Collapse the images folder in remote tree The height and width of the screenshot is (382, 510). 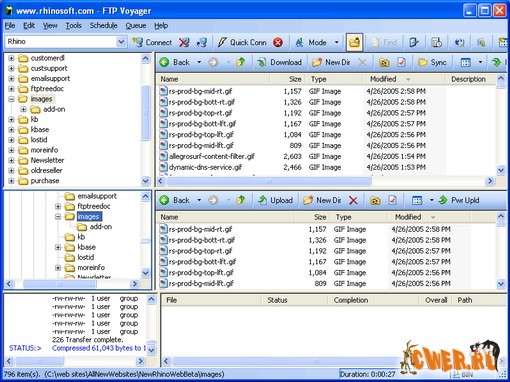[11, 99]
